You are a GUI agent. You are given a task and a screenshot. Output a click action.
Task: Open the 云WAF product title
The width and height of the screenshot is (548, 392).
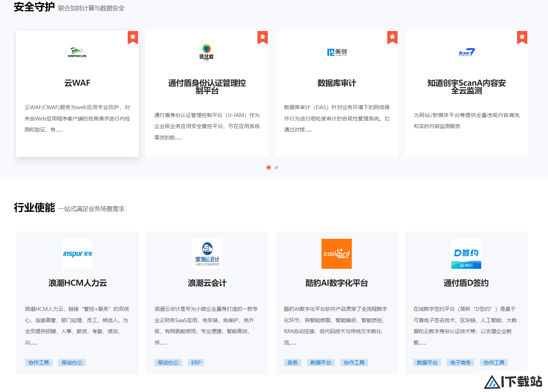[x=77, y=83]
